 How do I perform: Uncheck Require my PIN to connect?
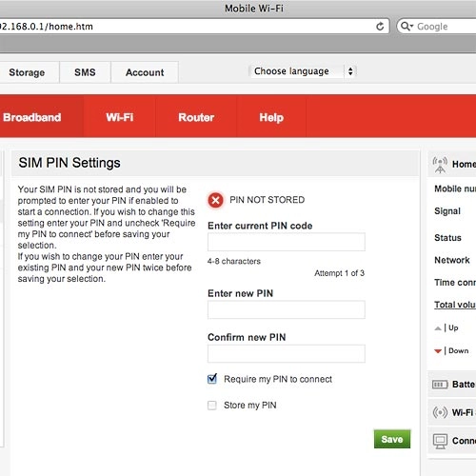click(212, 379)
